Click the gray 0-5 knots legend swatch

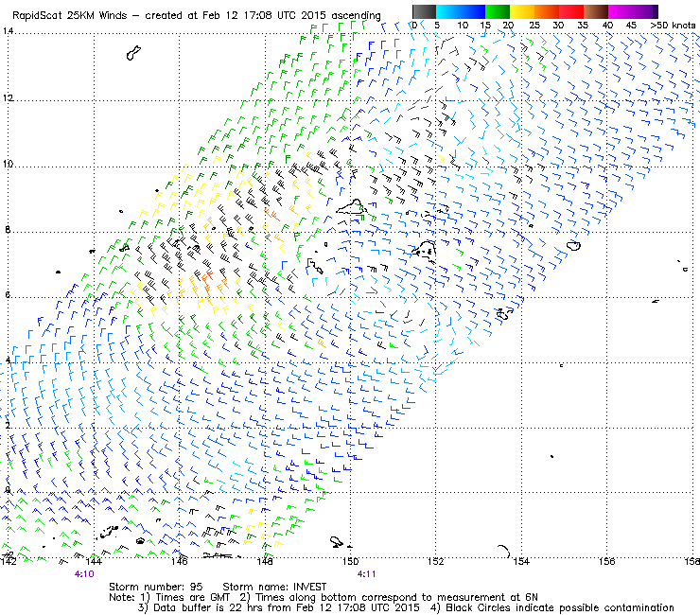click(x=424, y=11)
